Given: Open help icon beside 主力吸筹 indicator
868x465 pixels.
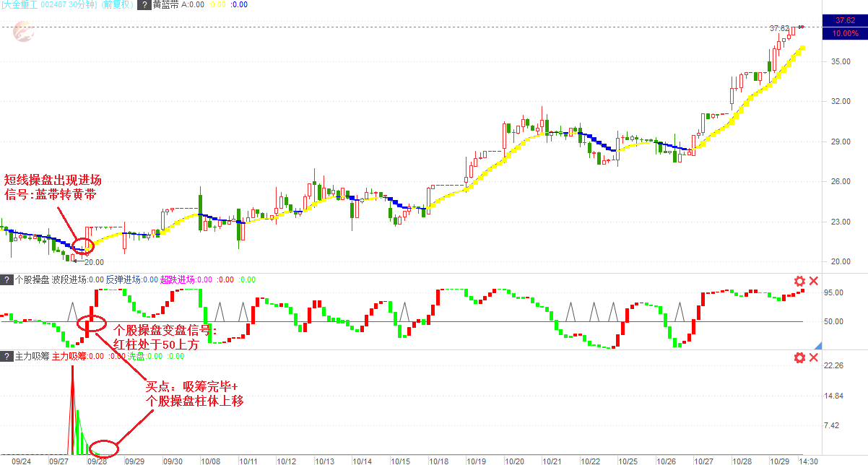Looking at the screenshot, I should coord(6,356).
